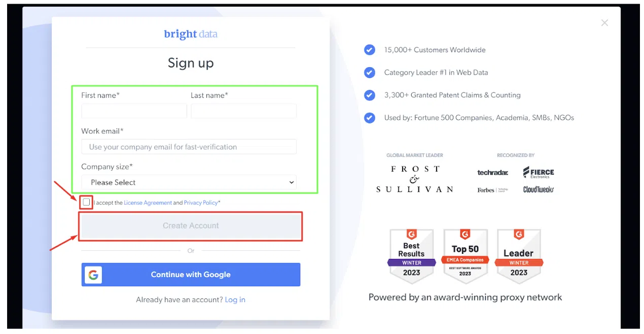The image size is (644, 334).
Task: Check the license agreement acceptance checkbox
Action: 86,203
